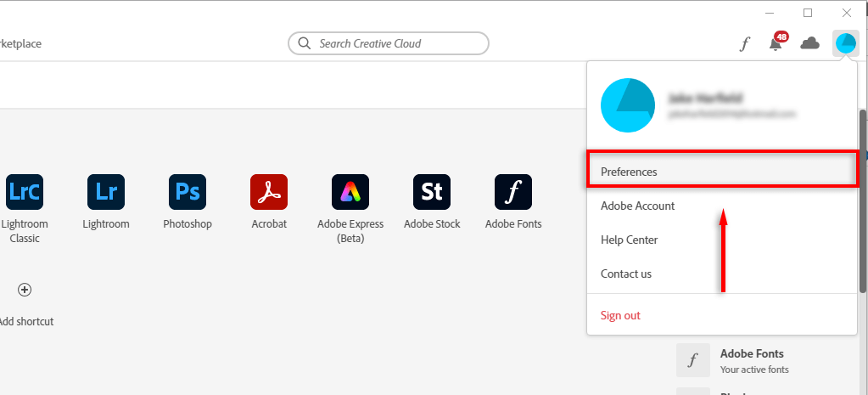Screen dimensions: 868x395
Task: Open the Lightroom Classic app shortcut
Action: 25,192
